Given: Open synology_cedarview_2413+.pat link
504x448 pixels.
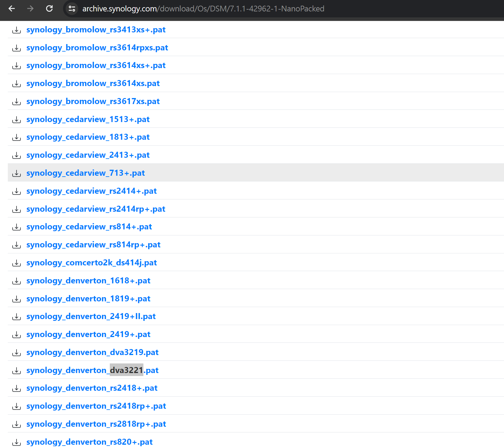Looking at the screenshot, I should point(88,155).
